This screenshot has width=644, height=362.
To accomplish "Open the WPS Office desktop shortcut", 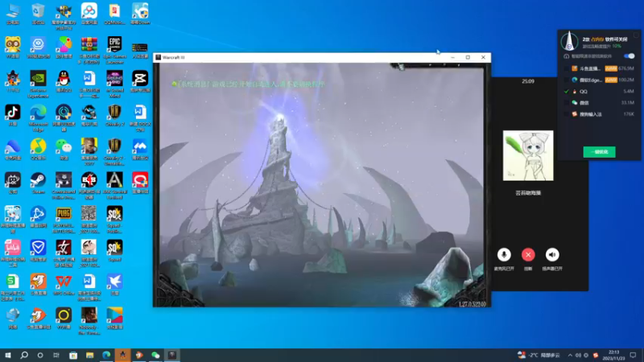I will coord(64,285).
